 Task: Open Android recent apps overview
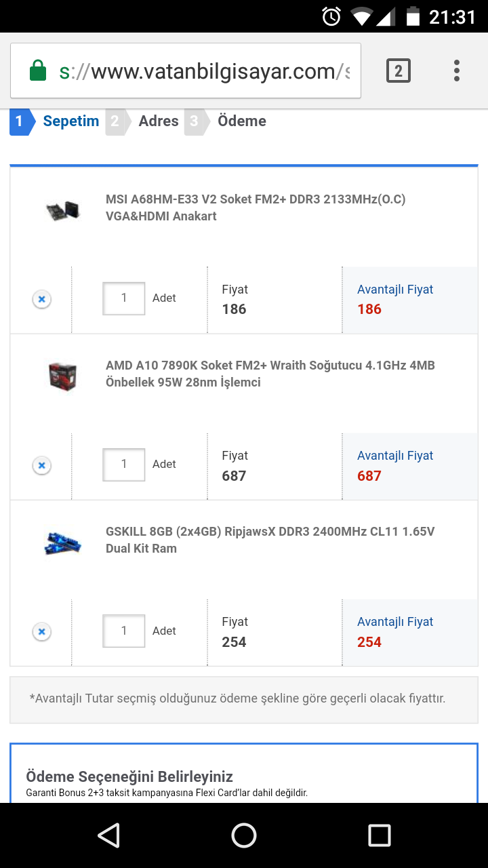(x=379, y=835)
